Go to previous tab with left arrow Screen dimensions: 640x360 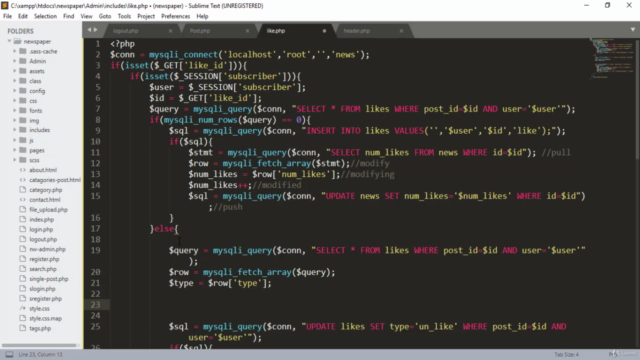89,30
